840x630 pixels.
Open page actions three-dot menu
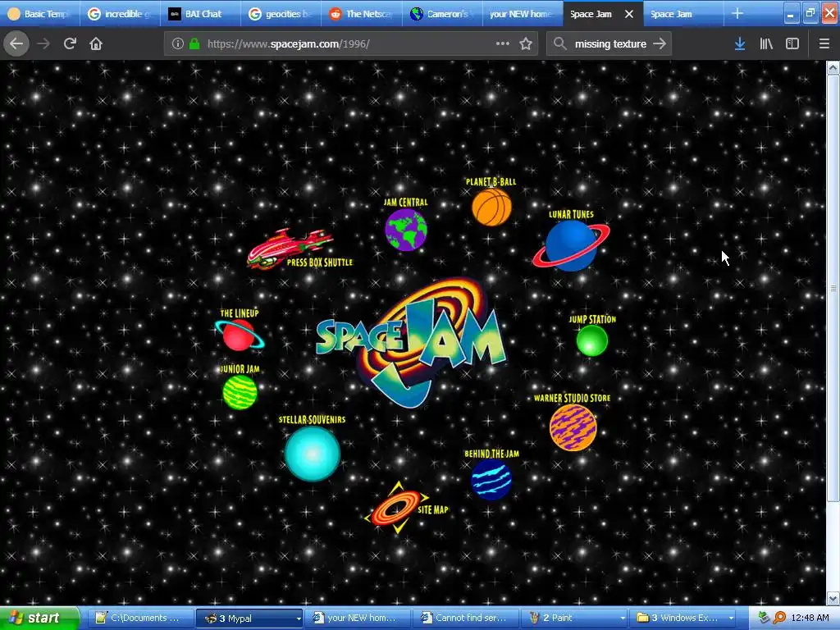[x=503, y=44]
